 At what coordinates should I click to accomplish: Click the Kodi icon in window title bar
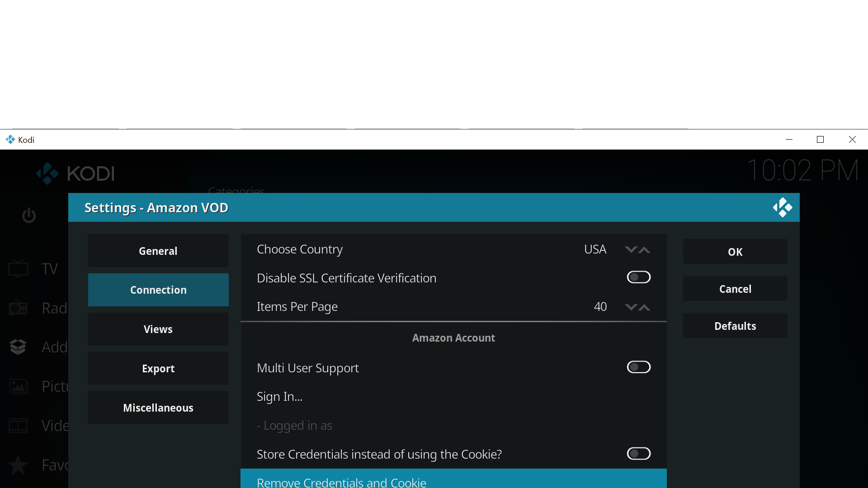[10, 140]
